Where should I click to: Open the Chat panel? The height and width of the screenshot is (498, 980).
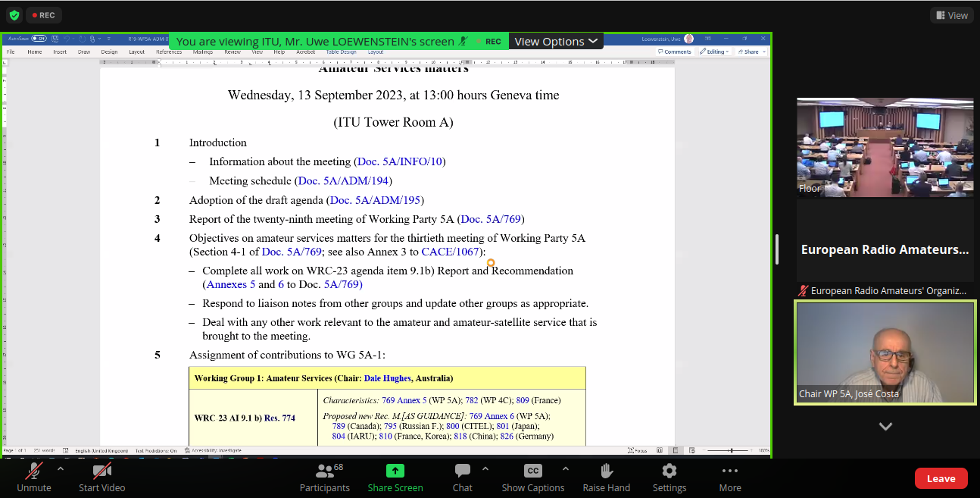[463, 478]
